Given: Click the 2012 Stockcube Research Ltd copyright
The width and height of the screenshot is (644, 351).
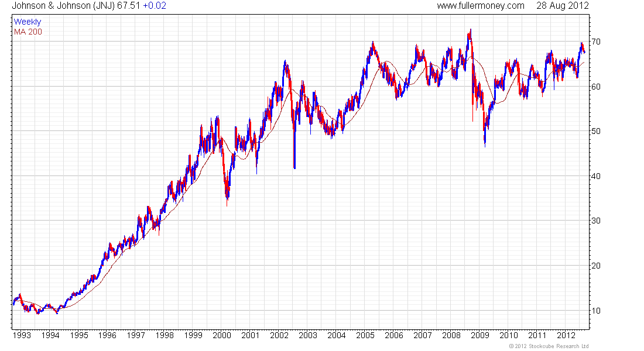Looking at the screenshot, I should click(x=549, y=346).
